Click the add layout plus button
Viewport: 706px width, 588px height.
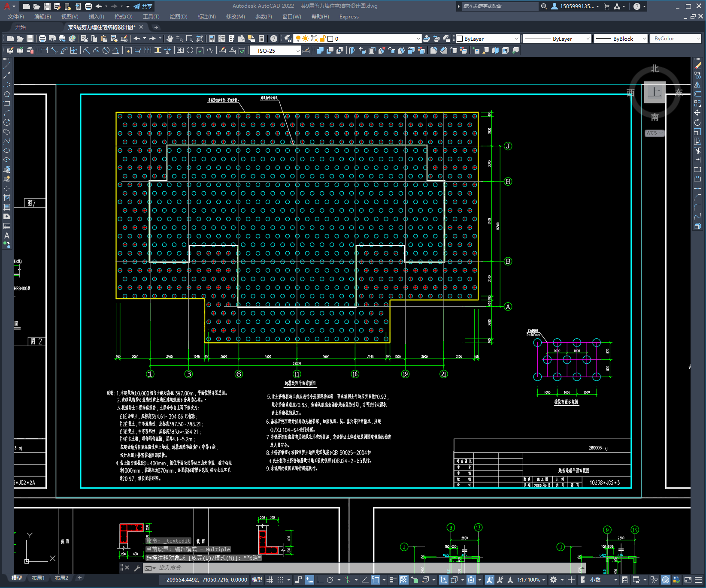point(79,578)
